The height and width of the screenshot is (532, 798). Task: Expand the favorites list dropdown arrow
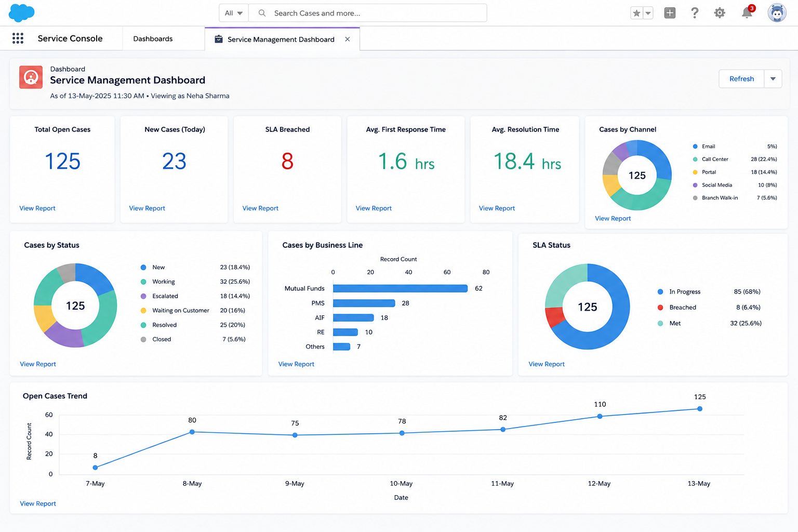pyautogui.click(x=648, y=13)
